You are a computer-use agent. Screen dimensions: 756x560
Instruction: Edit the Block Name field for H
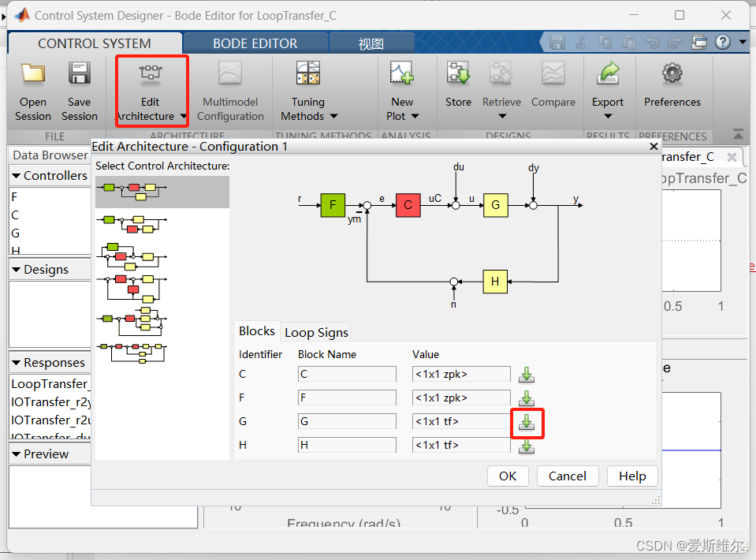347,445
